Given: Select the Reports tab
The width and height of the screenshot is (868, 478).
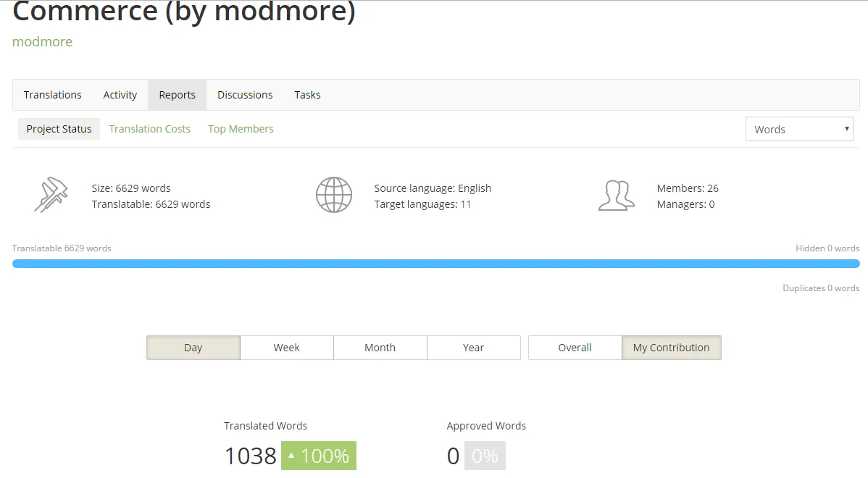Looking at the screenshot, I should pyautogui.click(x=177, y=95).
